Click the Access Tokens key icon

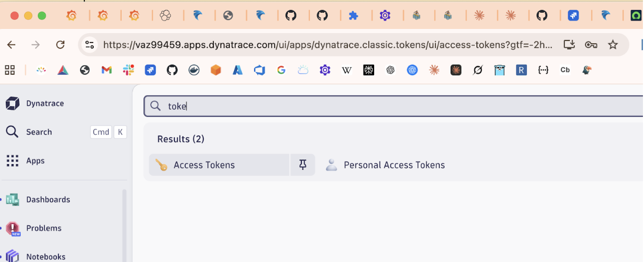[x=161, y=165]
